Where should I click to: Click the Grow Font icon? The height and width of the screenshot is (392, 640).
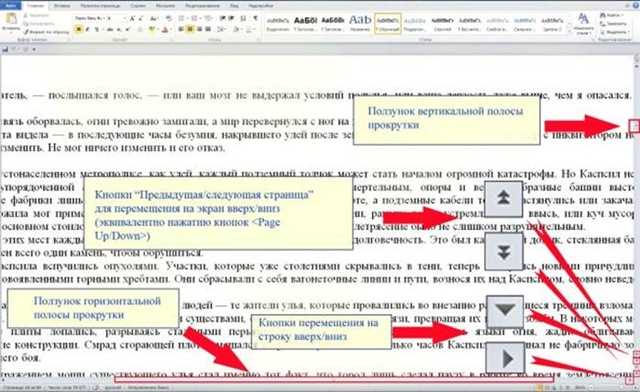tap(132, 19)
